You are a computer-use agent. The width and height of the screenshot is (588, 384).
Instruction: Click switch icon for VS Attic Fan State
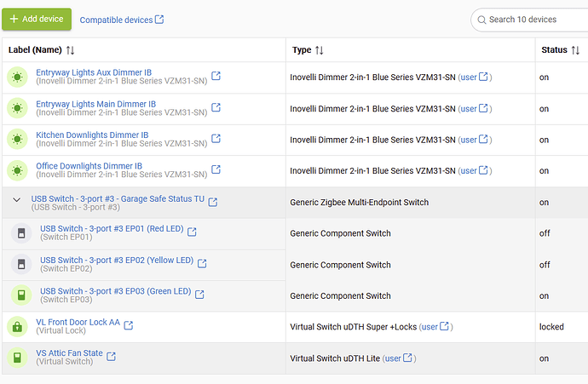(x=17, y=358)
